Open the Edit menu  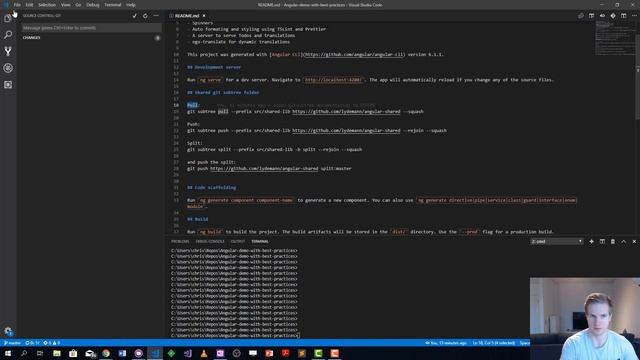[x=29, y=5]
